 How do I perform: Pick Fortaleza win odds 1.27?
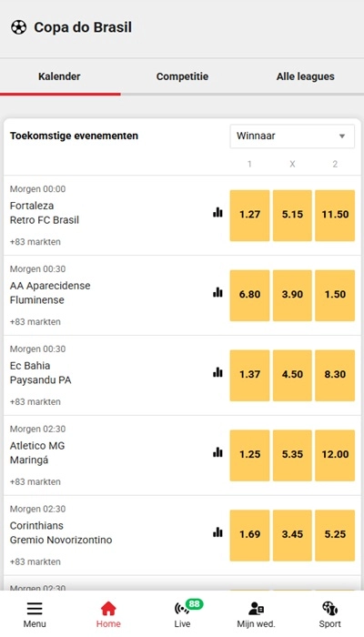(249, 216)
